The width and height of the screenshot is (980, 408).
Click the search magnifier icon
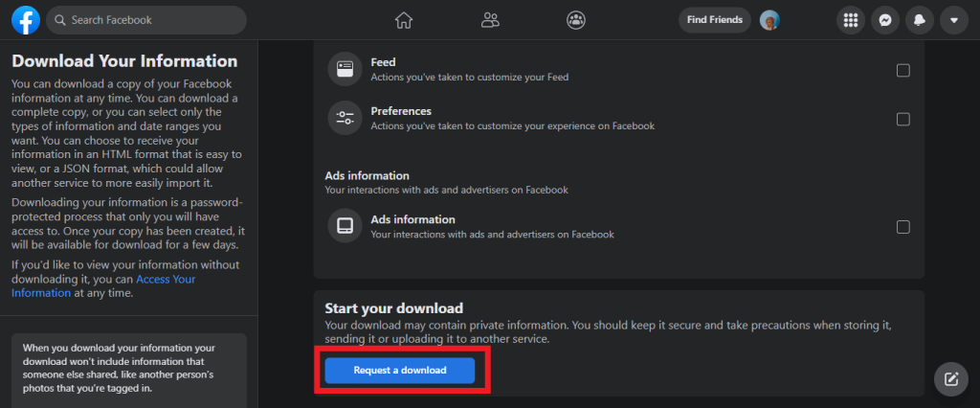pyautogui.click(x=60, y=20)
